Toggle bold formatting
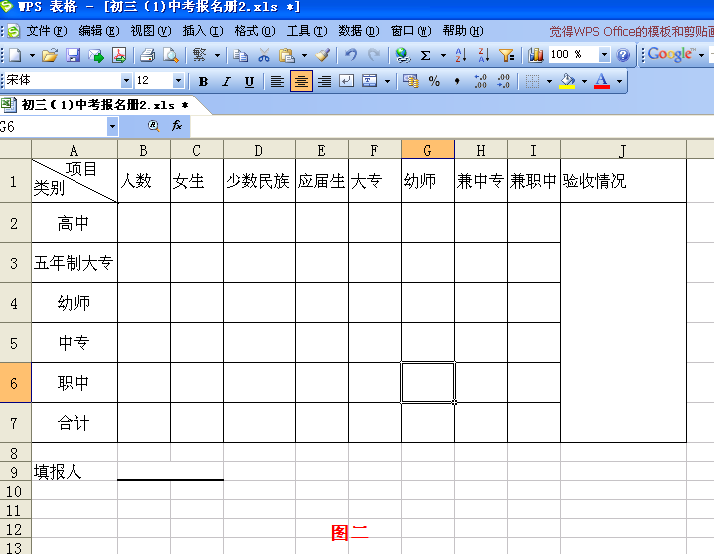The width and height of the screenshot is (714, 554). click(x=204, y=81)
